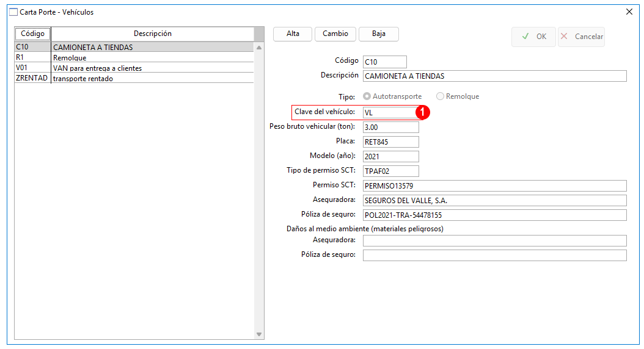This screenshot has height=349, width=644.
Task: Click the Permiso SCT text field
Action: click(494, 185)
